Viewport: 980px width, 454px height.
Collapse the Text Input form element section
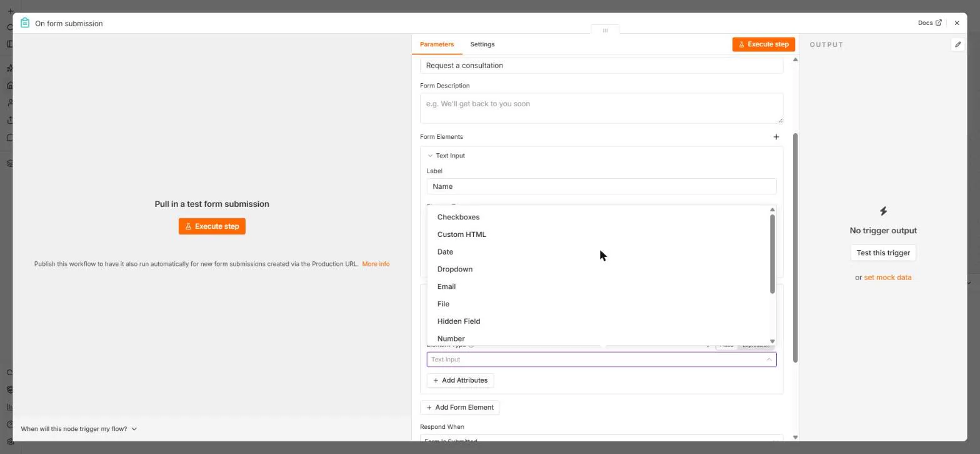(x=430, y=156)
